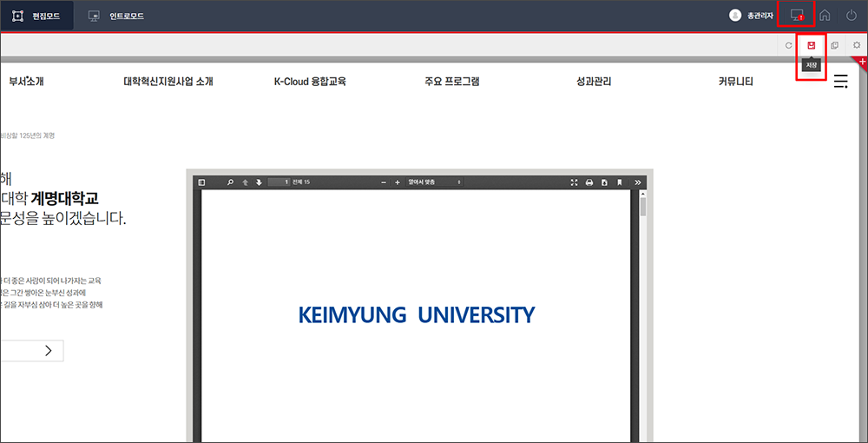The image size is (868, 443).
Task: Open 대학혁신지원사업 소개 menu
Action: point(168,82)
